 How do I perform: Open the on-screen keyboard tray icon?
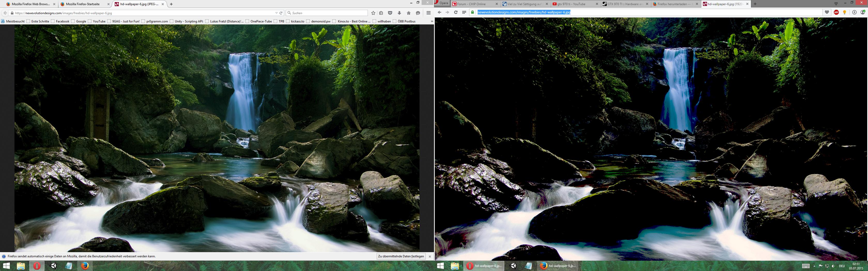(x=806, y=266)
